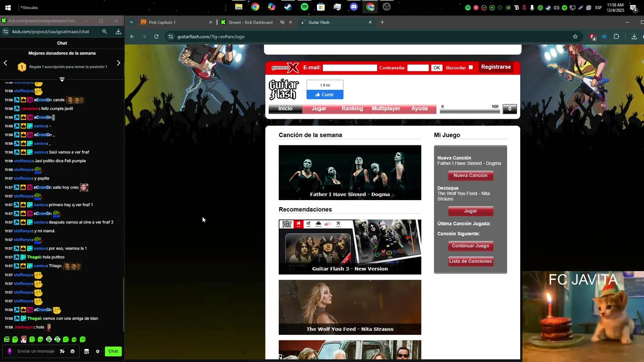Click site settings icon in Kick chat window
The height and width of the screenshot is (362, 644).
point(5,31)
